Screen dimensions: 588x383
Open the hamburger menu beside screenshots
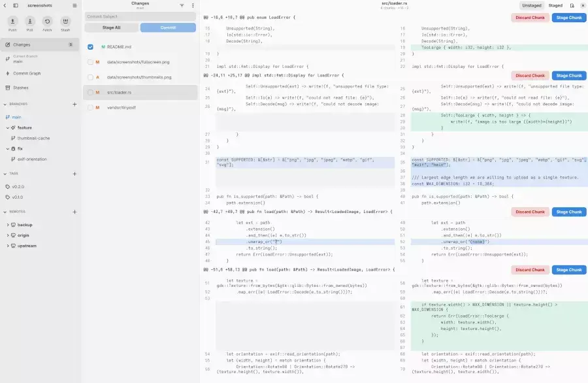point(74,6)
